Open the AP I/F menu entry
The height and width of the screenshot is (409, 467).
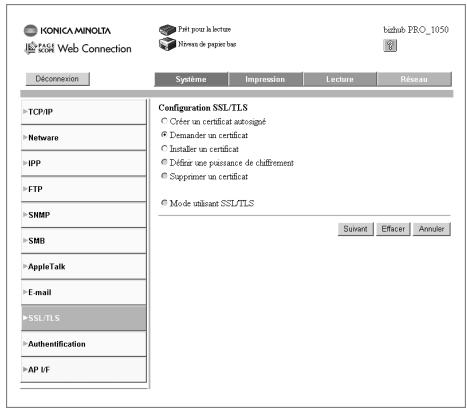[84, 370]
